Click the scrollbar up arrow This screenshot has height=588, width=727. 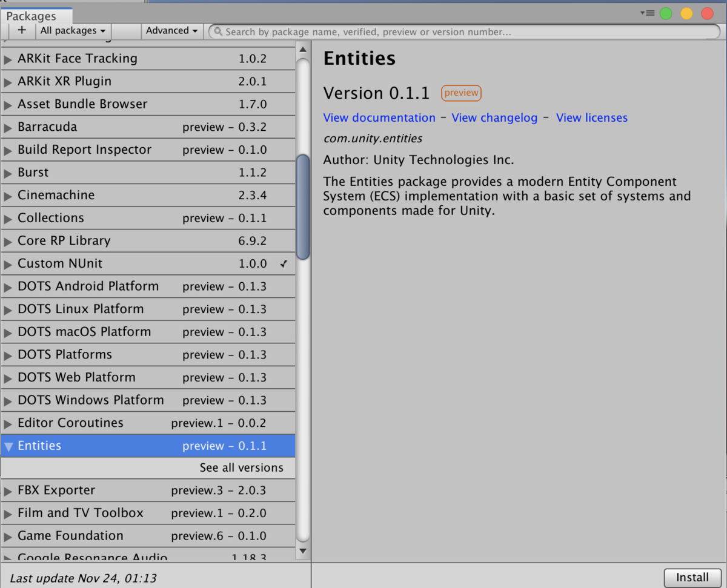coord(303,49)
